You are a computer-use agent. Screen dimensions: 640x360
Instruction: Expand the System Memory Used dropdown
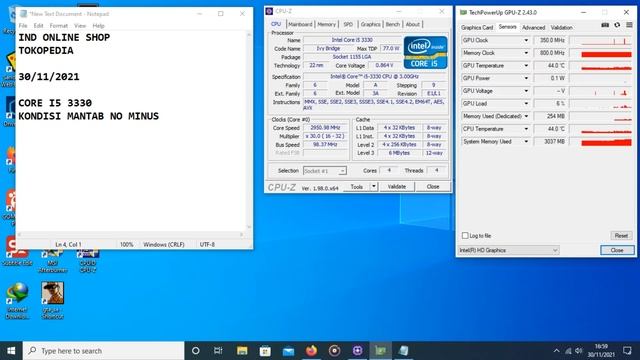coord(526,142)
